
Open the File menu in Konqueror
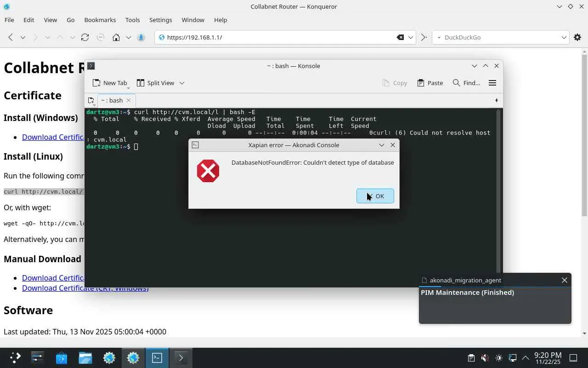click(x=9, y=20)
